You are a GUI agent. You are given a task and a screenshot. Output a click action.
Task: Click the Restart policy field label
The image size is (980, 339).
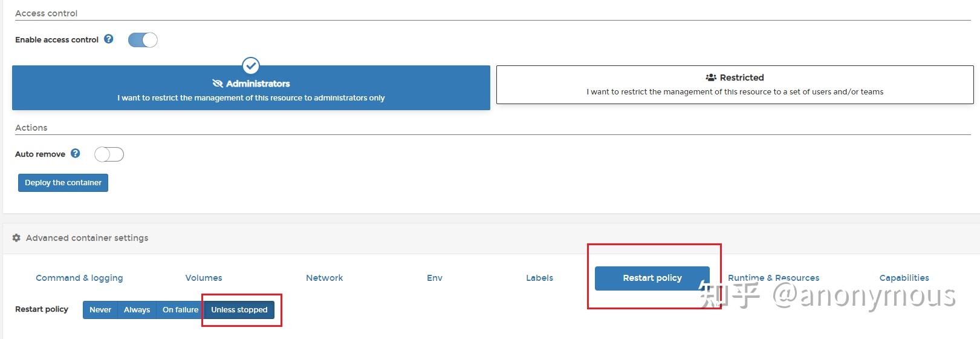pyautogui.click(x=42, y=309)
